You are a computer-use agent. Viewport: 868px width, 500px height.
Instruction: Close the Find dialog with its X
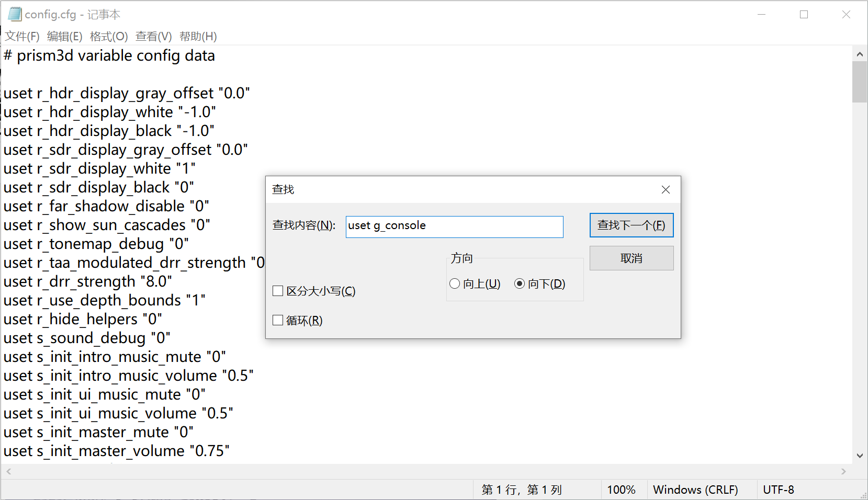(x=666, y=190)
